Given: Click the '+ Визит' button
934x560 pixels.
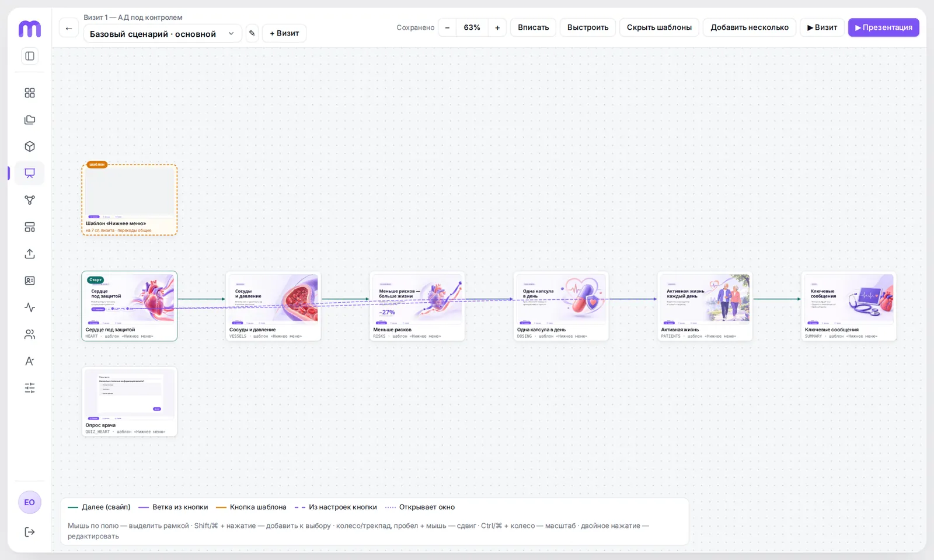Looking at the screenshot, I should [x=284, y=33].
